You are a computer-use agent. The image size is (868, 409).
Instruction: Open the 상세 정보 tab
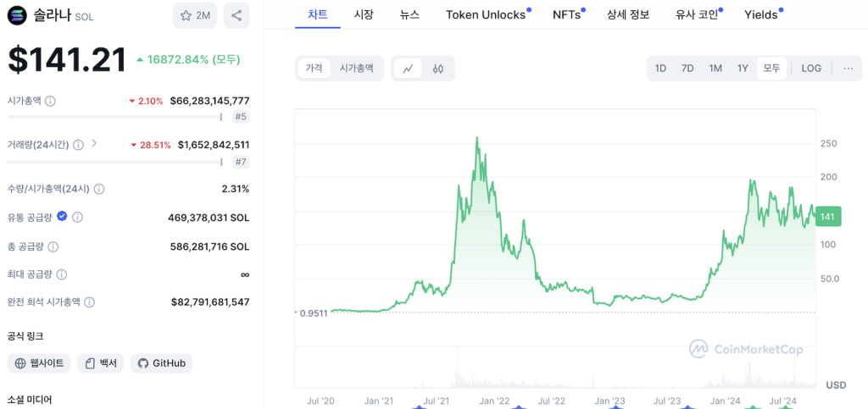click(628, 15)
